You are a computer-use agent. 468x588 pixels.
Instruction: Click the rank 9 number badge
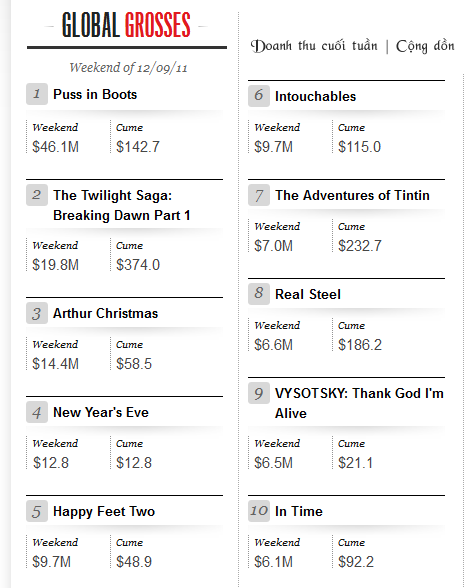259,393
